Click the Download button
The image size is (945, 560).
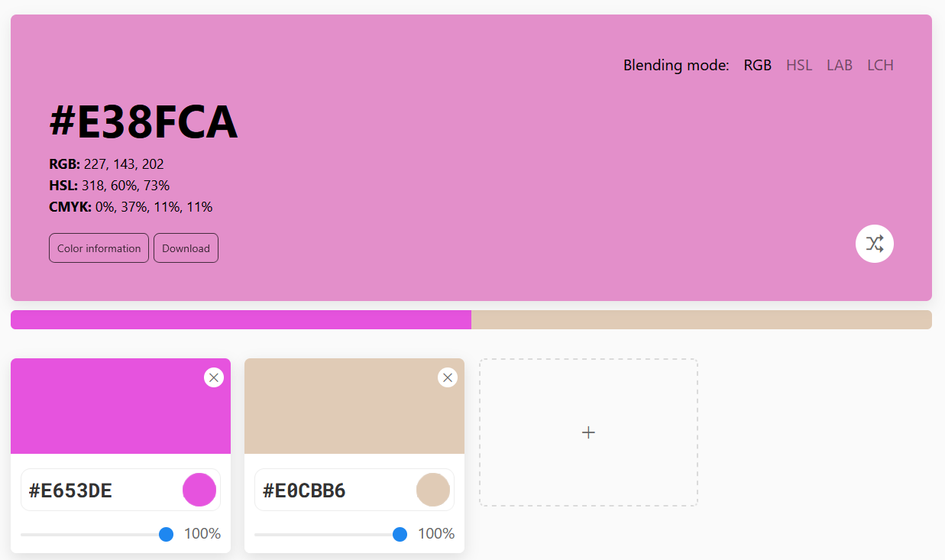click(186, 248)
